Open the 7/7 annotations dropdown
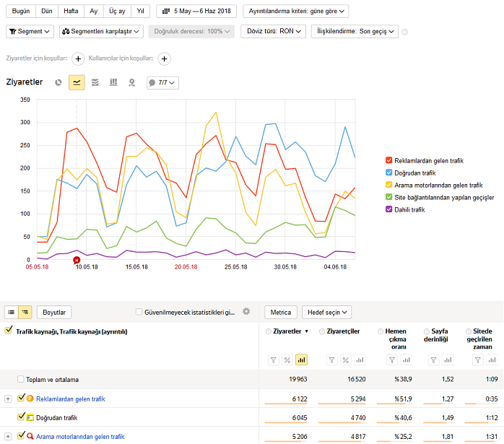The height and width of the screenshot is (444, 504). click(163, 82)
